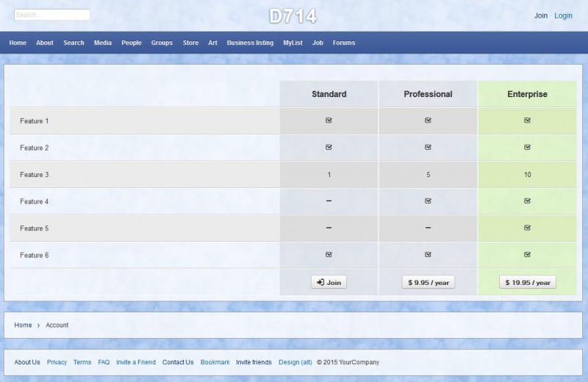Click the Standard Feature 2 check icon

[x=329, y=148]
